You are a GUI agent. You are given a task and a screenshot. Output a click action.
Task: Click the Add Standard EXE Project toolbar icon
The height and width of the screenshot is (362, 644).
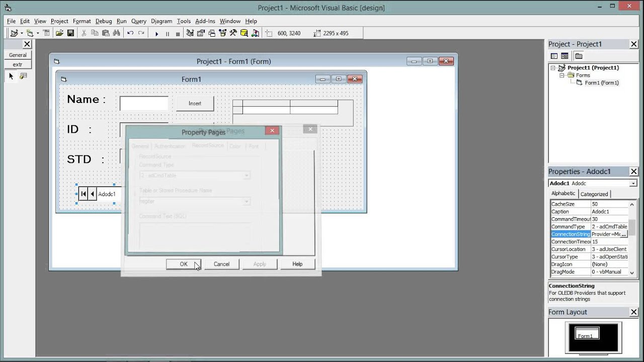point(14,33)
